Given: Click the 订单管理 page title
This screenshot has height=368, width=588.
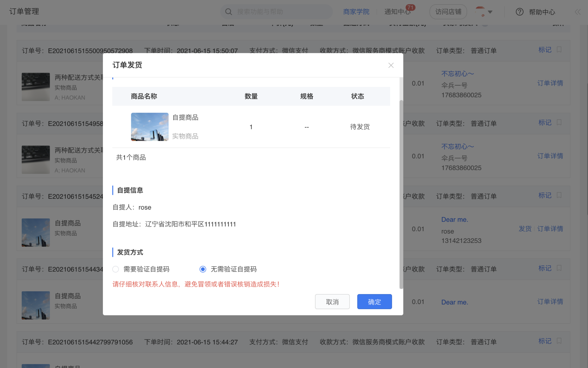Looking at the screenshot, I should click(24, 11).
